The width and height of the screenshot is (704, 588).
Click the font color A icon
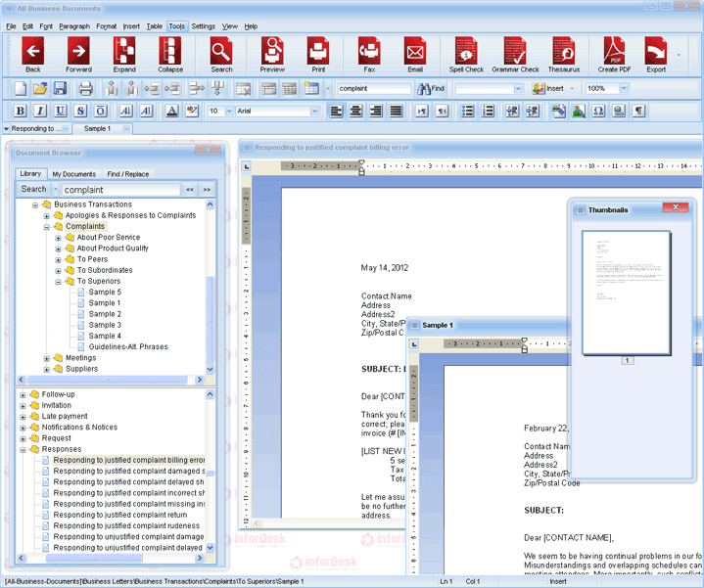[x=172, y=111]
